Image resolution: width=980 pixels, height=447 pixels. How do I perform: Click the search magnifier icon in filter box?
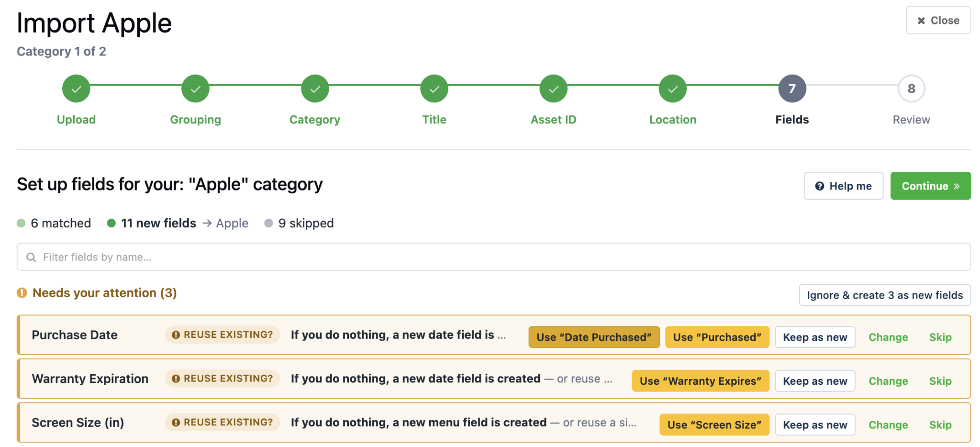(x=31, y=257)
